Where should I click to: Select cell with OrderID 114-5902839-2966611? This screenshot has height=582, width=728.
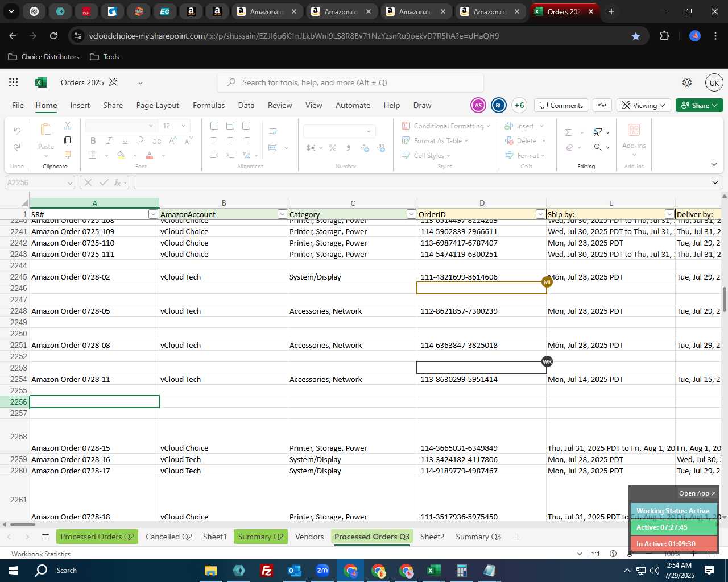click(482, 231)
